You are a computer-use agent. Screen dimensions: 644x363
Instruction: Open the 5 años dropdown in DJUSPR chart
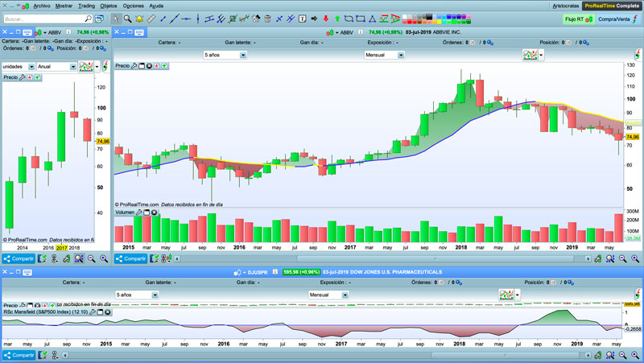click(x=137, y=295)
